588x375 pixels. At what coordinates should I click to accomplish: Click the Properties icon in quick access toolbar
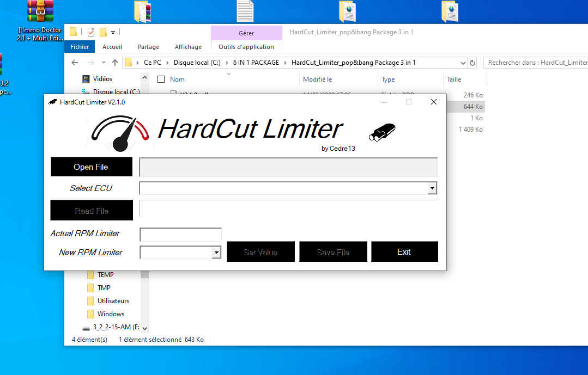click(90, 32)
